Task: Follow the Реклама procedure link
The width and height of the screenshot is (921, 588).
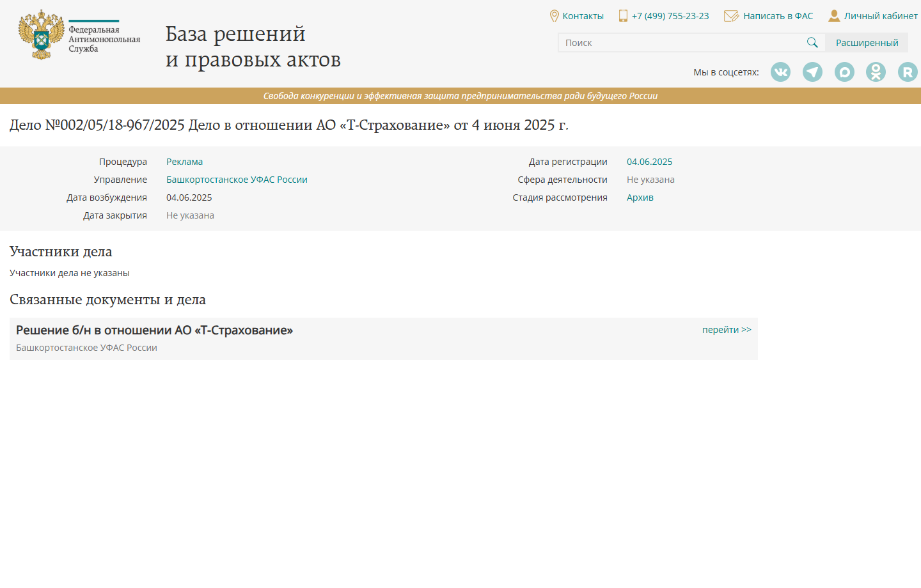Action: coord(184,162)
